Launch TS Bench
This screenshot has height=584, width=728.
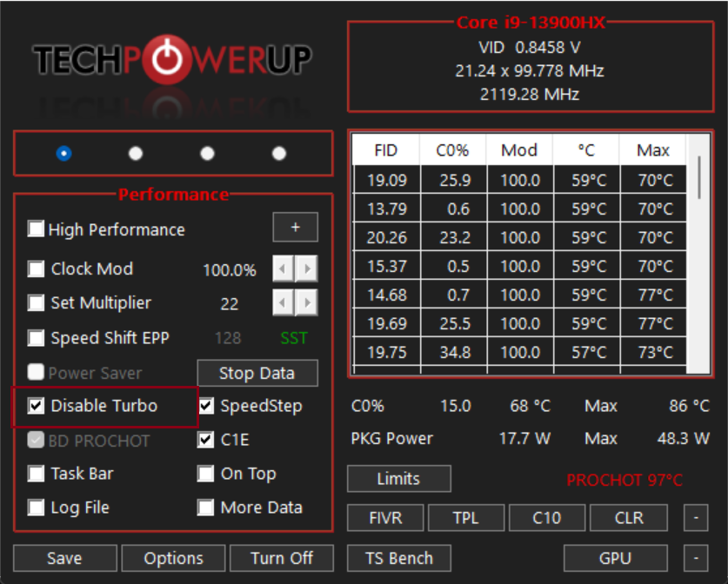click(x=399, y=558)
